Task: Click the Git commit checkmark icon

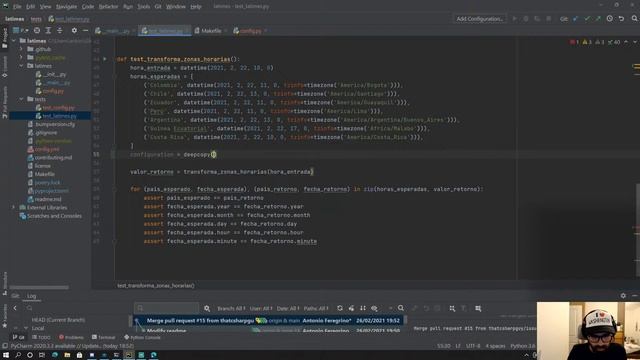Action: tap(587, 19)
